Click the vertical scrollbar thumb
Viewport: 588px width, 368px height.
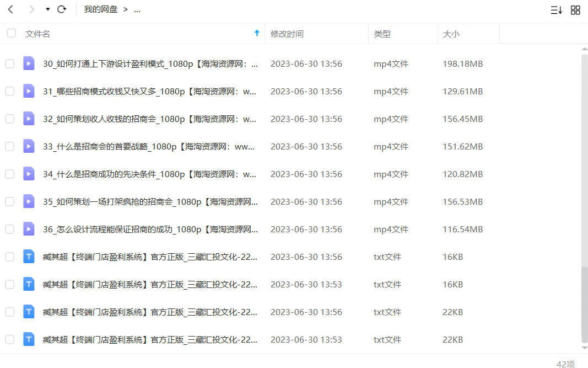point(584,305)
